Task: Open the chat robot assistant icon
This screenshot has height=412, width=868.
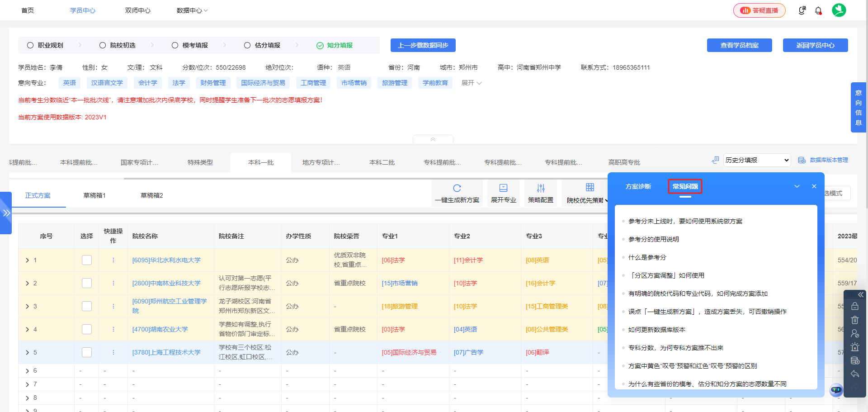Action: click(836, 389)
